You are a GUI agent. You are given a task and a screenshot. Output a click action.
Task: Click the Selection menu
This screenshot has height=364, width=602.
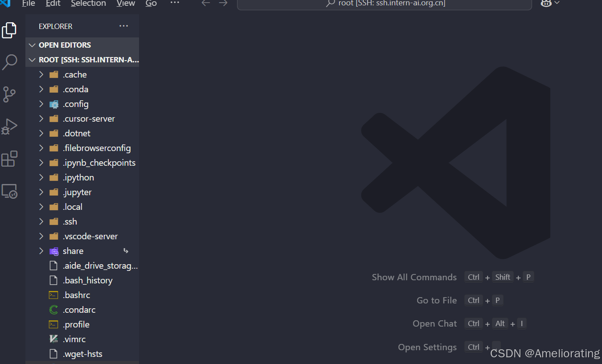[88, 4]
